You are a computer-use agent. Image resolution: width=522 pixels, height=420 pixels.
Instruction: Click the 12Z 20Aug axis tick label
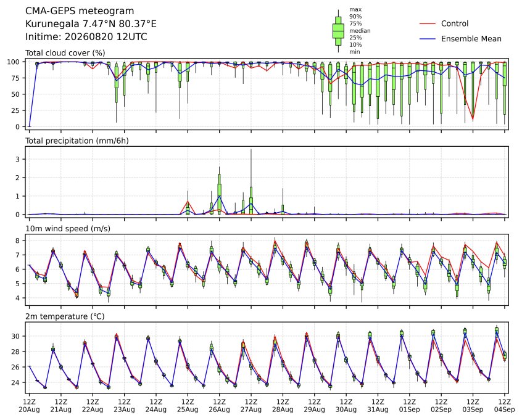[29, 406]
